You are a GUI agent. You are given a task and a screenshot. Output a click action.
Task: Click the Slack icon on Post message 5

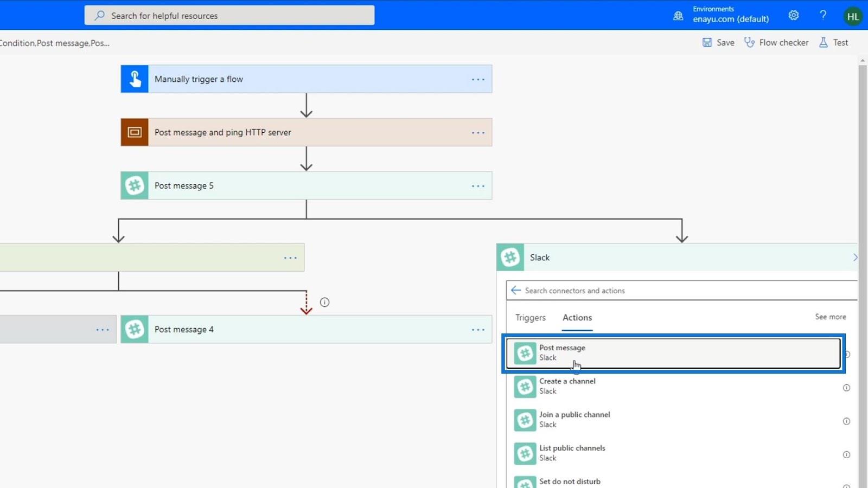click(135, 185)
